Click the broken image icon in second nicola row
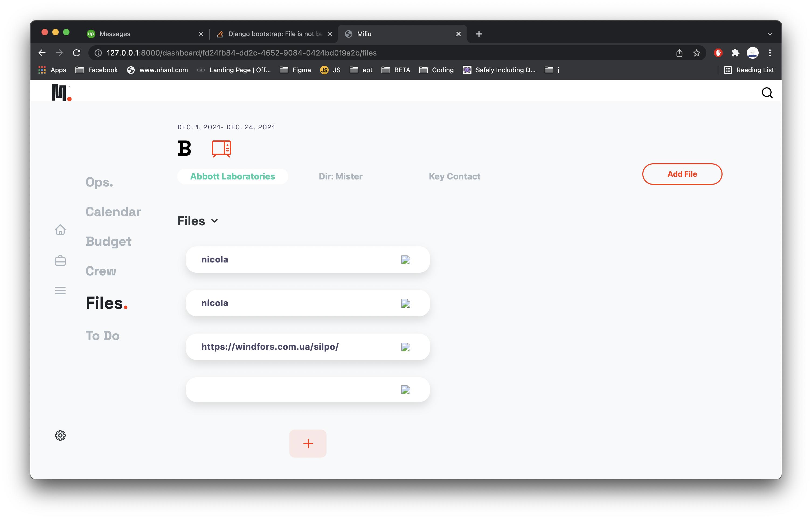The width and height of the screenshot is (812, 519). coord(406,303)
